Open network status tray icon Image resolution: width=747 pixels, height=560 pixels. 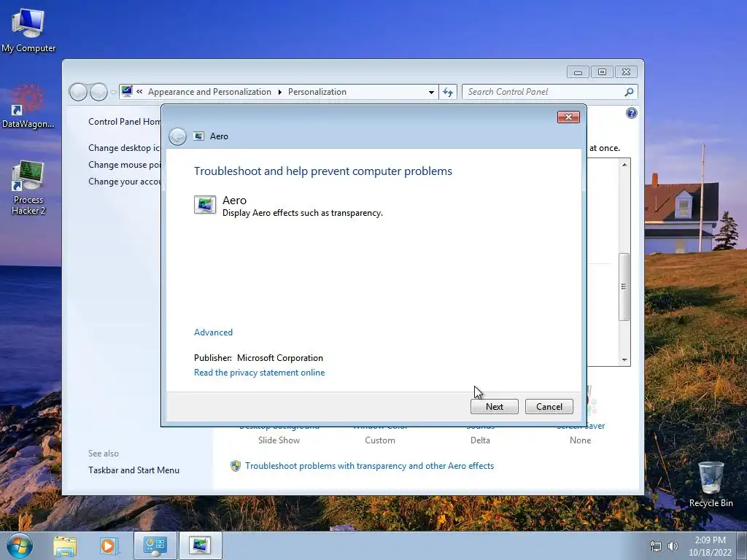coord(656,546)
